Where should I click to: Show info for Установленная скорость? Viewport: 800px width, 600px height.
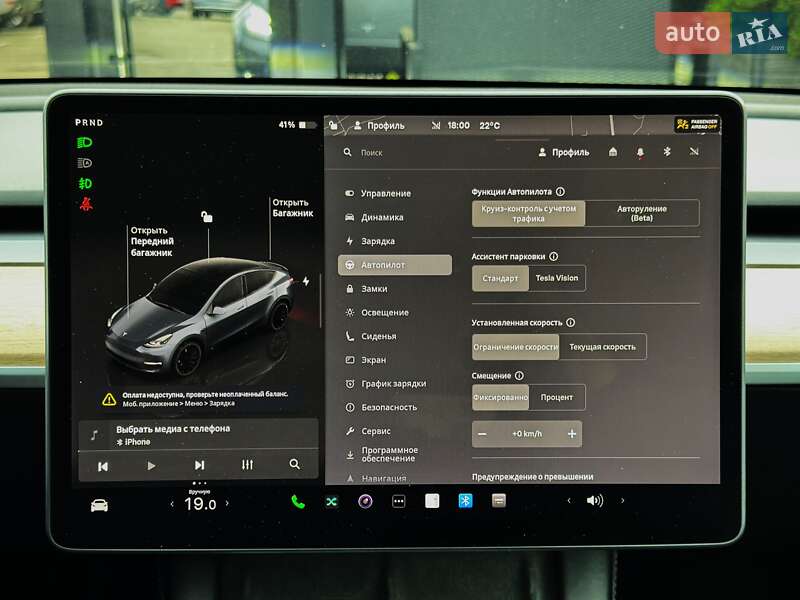point(570,322)
